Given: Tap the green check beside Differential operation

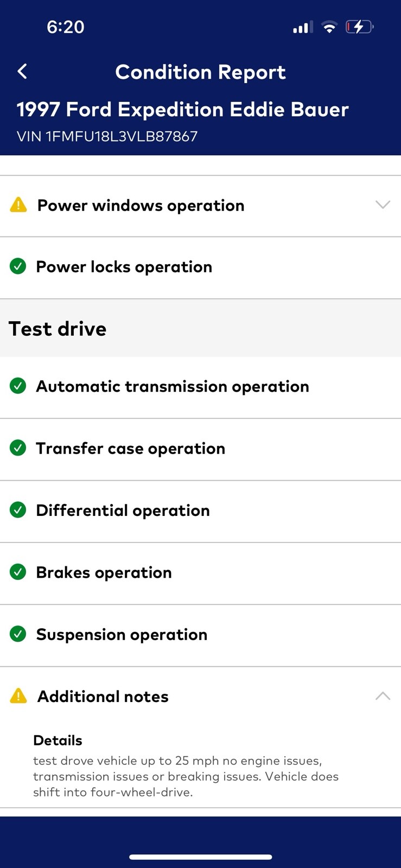Looking at the screenshot, I should tap(18, 510).
